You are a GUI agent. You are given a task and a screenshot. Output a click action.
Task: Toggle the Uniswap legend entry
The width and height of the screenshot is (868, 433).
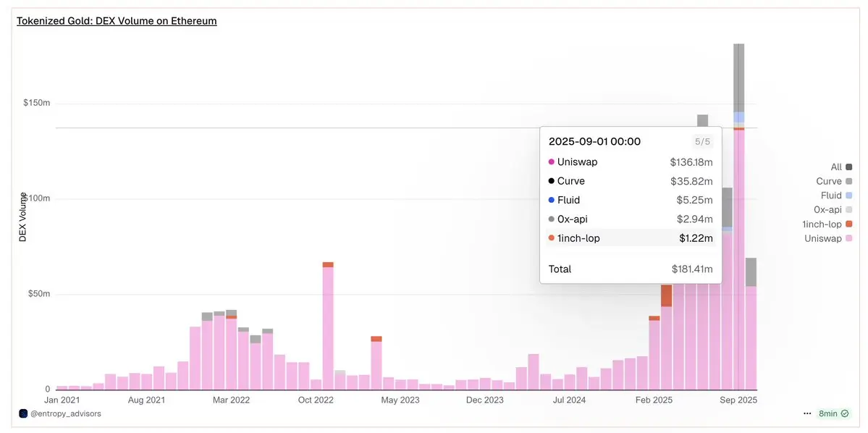coord(829,239)
